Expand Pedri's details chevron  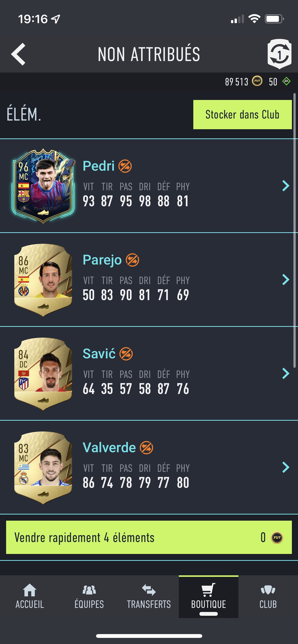[x=286, y=186]
